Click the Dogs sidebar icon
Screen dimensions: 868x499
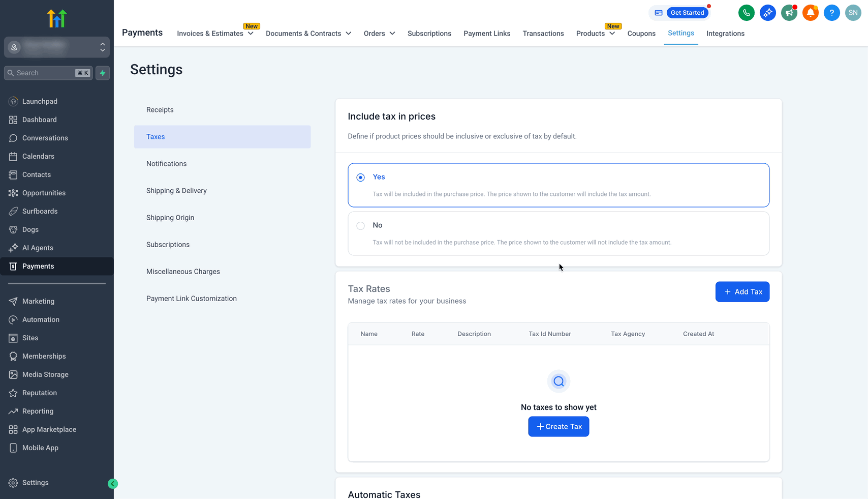tap(13, 229)
